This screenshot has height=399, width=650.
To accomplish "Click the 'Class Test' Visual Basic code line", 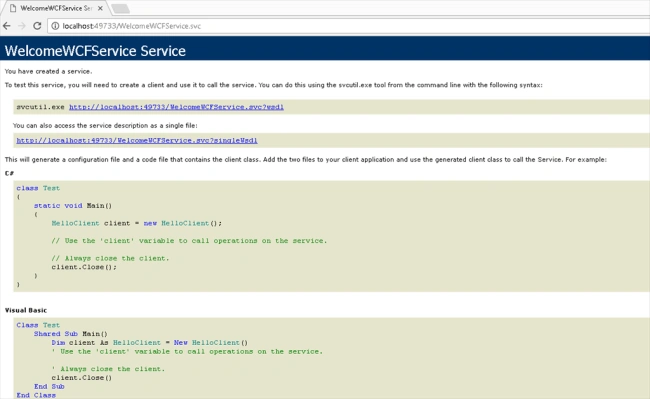I will coord(38,325).
